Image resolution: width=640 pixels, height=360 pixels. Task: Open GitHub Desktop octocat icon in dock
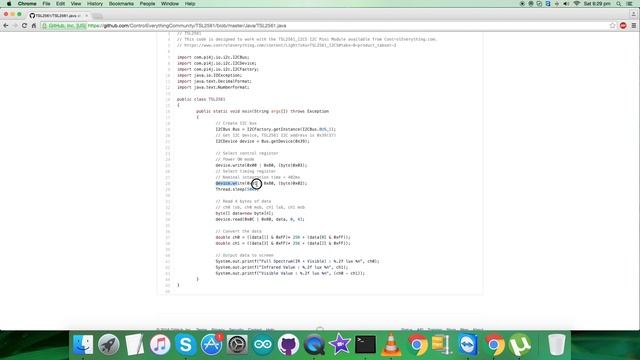coord(289,345)
